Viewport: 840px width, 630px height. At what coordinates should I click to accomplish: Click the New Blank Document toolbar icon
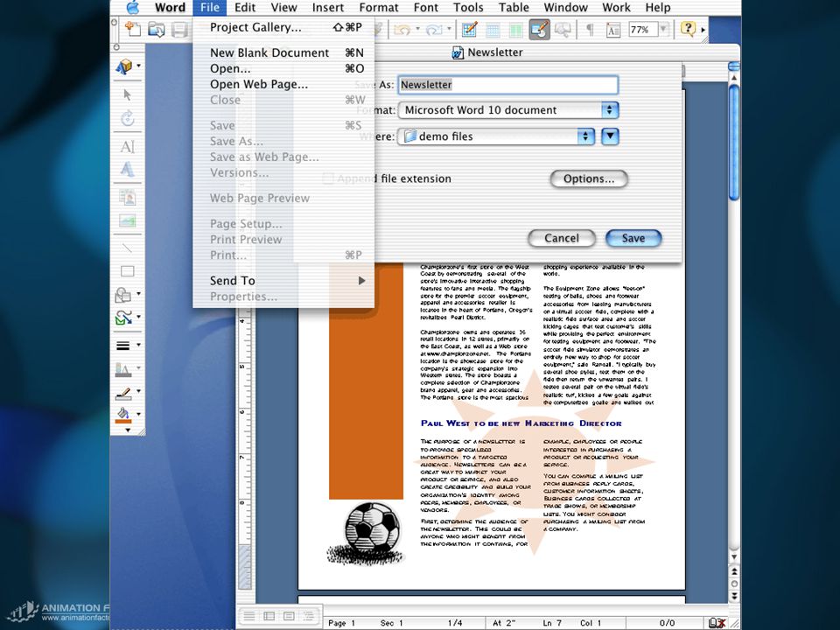(132, 28)
